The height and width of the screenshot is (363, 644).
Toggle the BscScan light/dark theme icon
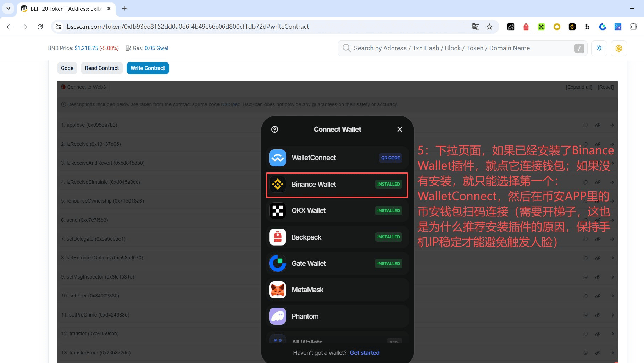pyautogui.click(x=599, y=48)
